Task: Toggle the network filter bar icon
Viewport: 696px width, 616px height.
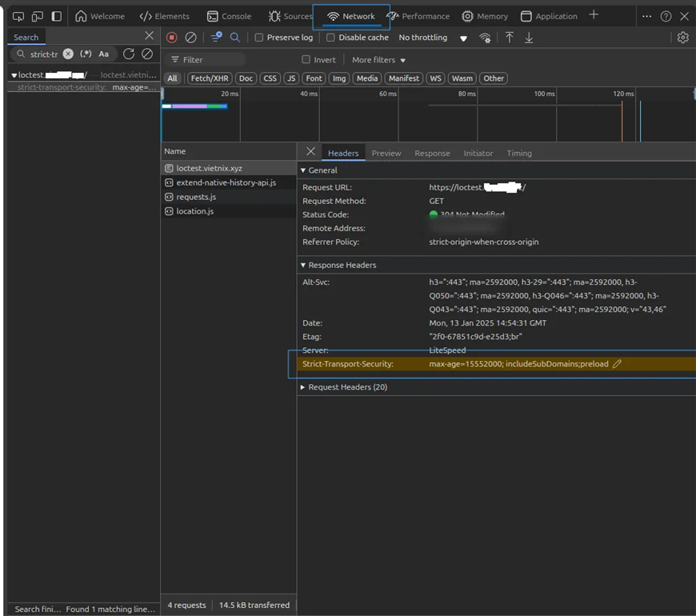Action: 216,38
